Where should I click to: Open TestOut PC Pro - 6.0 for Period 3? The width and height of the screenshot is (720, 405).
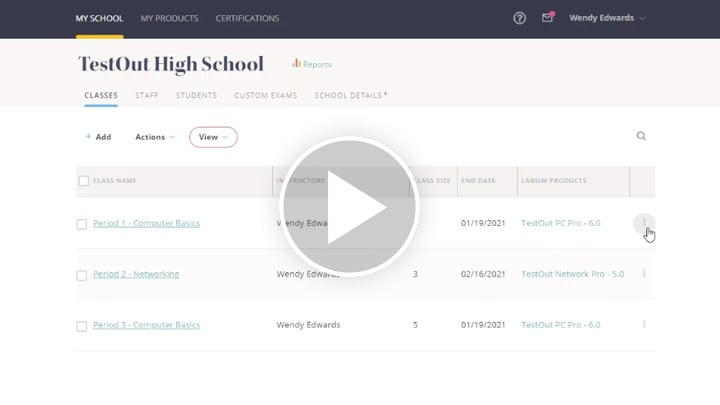561,325
